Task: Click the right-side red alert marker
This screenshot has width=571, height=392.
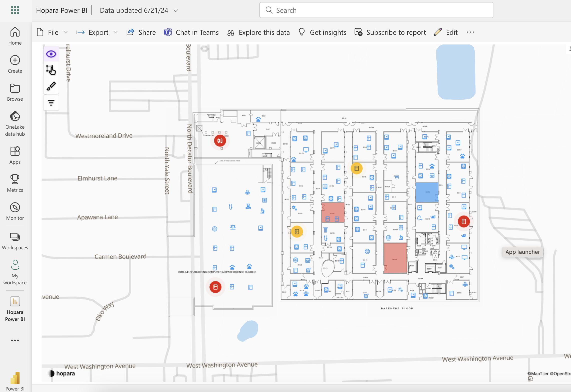Action: click(x=463, y=221)
